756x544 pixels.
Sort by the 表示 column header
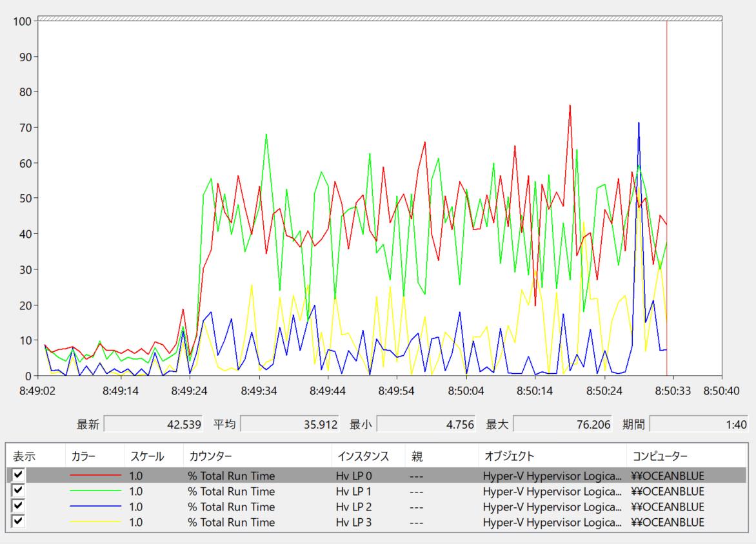pos(35,456)
